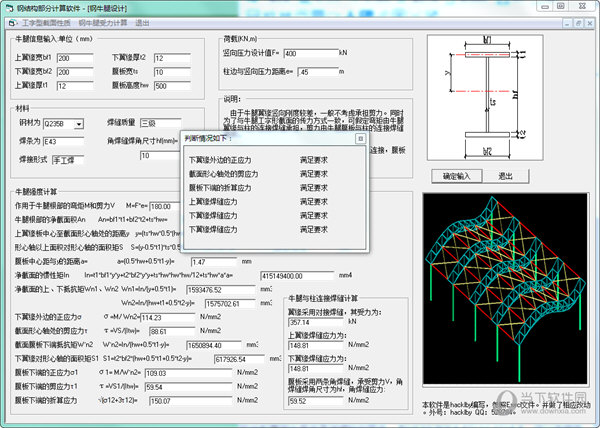The image size is (600, 428).
Task: Click the M=F*e result field 180.00
Action: coord(165,207)
